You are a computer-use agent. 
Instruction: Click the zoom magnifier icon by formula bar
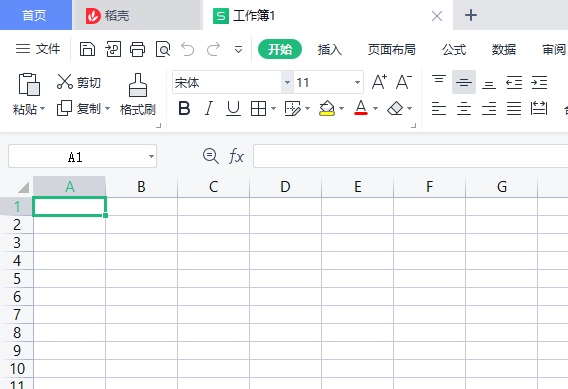[210, 156]
